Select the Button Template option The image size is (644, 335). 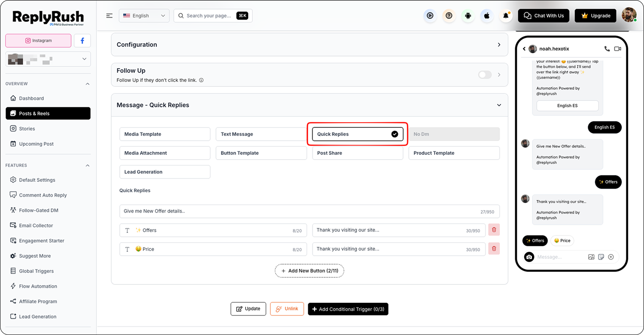pyautogui.click(x=261, y=153)
